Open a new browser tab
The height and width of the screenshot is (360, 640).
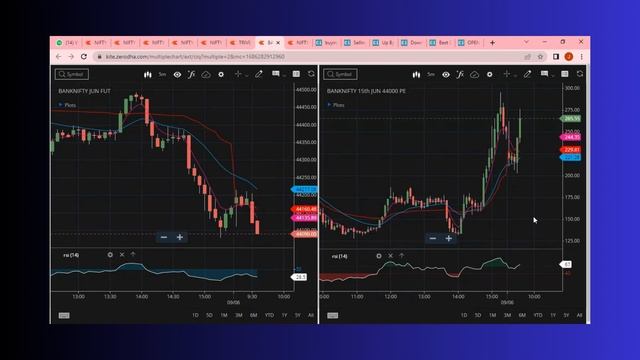point(492,42)
